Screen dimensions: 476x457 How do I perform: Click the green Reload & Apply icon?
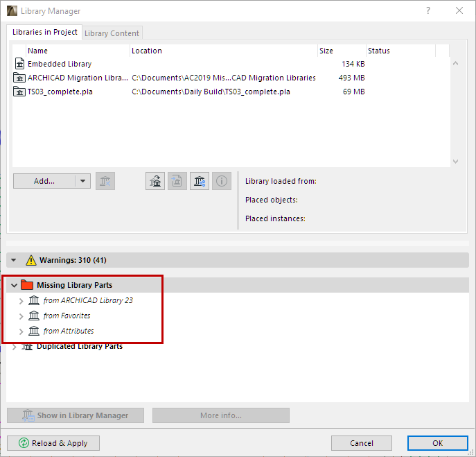[24, 443]
